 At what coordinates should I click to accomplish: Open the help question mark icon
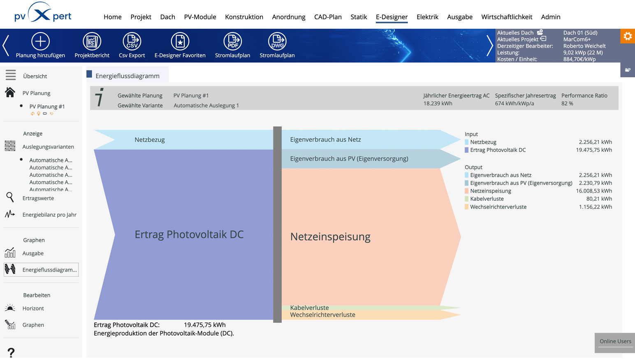point(11,352)
